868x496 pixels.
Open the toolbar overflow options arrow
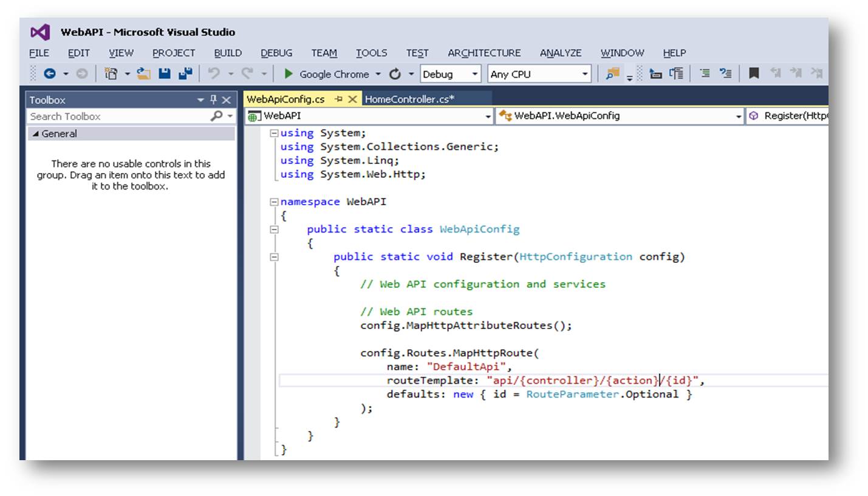630,77
